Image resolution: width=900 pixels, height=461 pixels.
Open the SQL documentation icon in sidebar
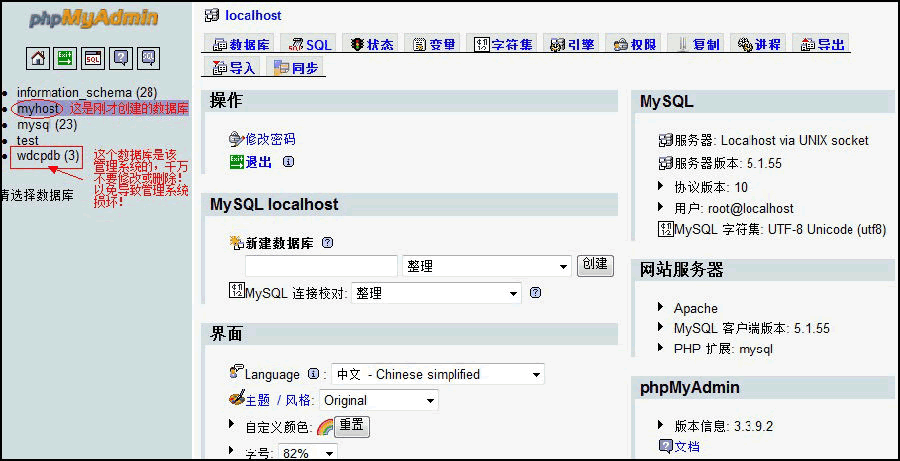pos(149,58)
